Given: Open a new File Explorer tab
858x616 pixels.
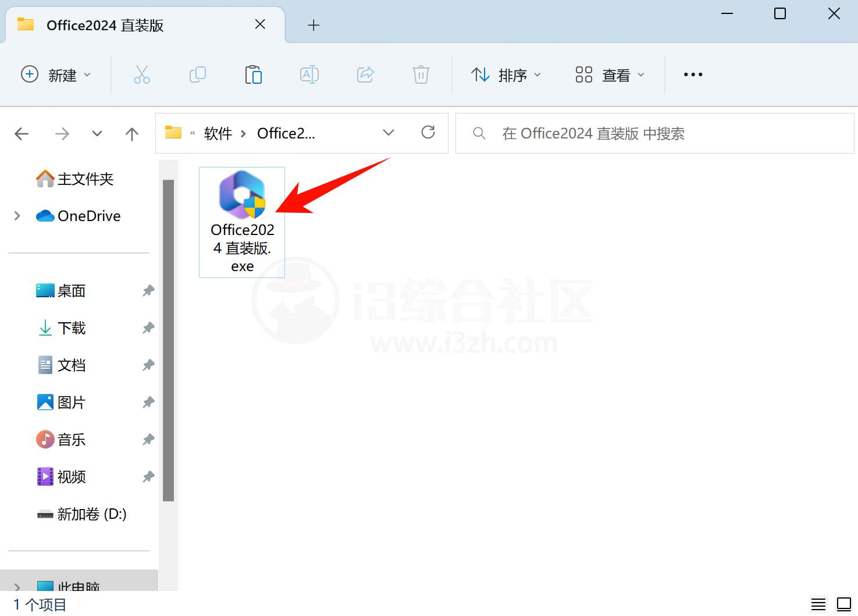Looking at the screenshot, I should tap(314, 25).
